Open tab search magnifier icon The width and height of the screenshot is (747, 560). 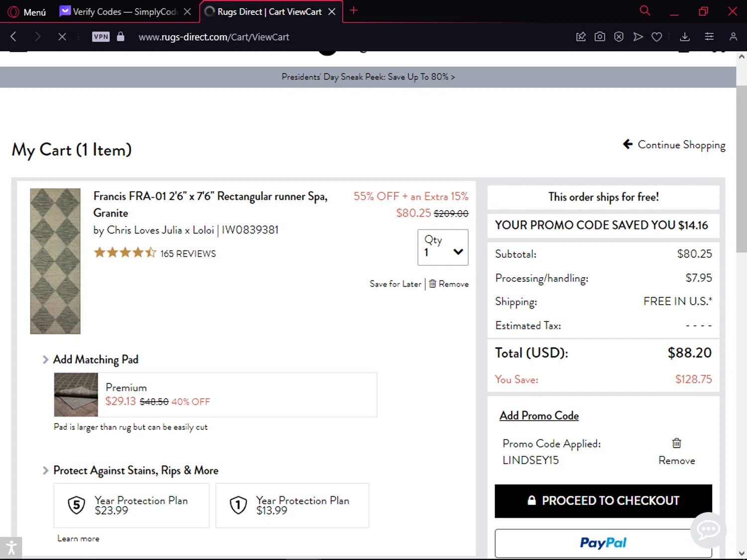coord(645,10)
